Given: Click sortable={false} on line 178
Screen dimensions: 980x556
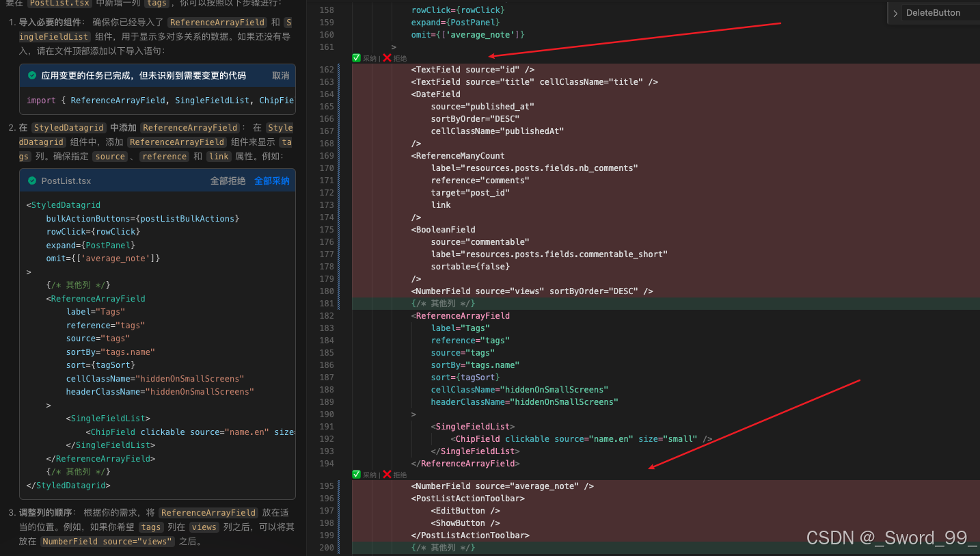Looking at the screenshot, I should [470, 267].
